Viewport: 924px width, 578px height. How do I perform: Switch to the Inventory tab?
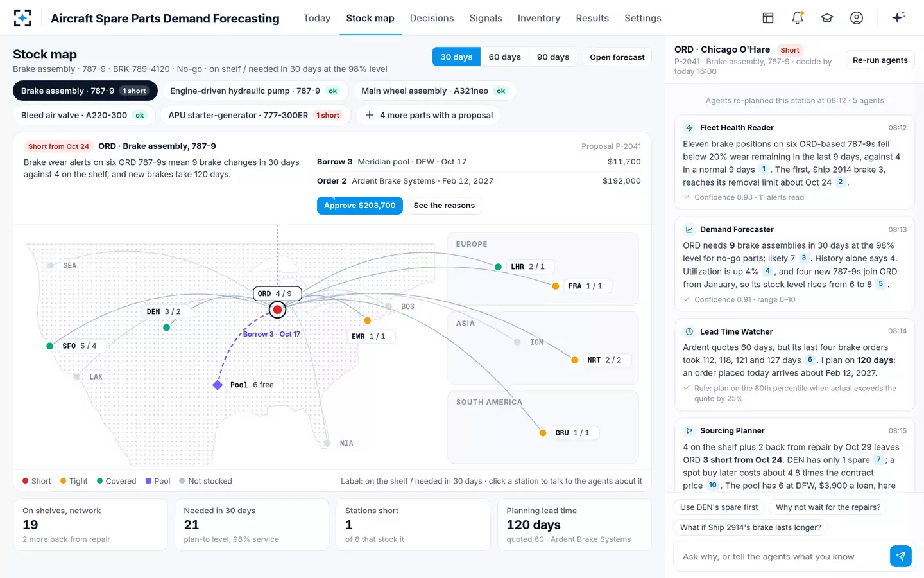539,18
